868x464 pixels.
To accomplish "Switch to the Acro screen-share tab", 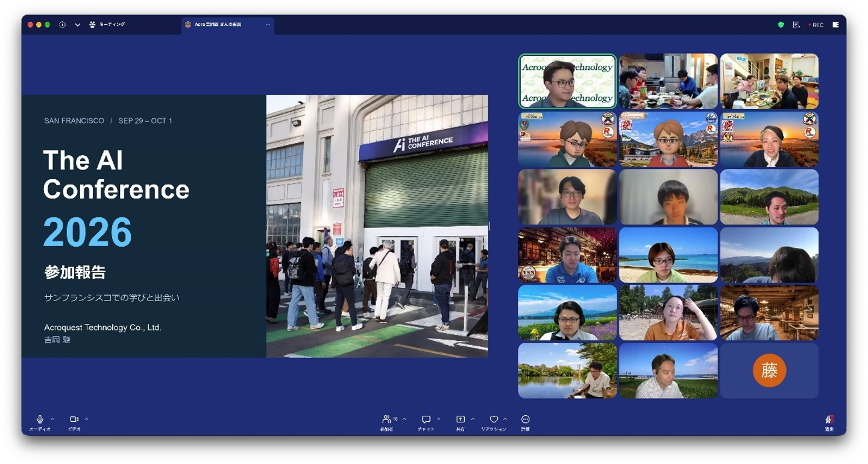I will 228,25.
